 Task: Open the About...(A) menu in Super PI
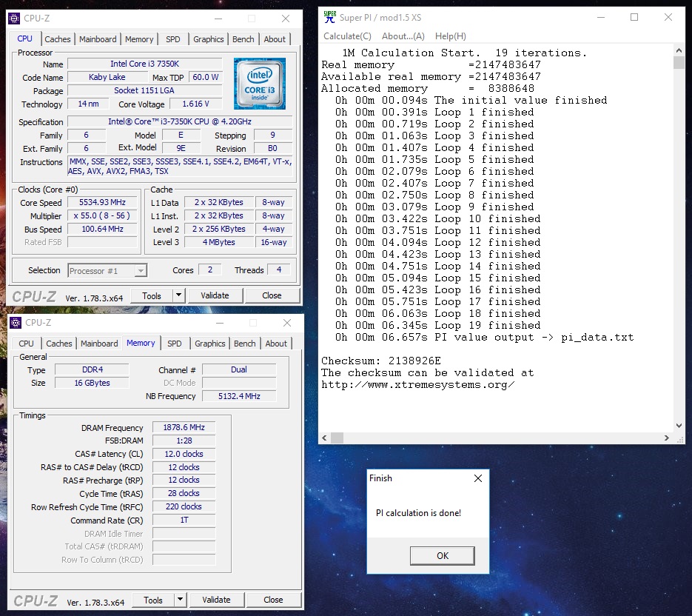coord(403,36)
